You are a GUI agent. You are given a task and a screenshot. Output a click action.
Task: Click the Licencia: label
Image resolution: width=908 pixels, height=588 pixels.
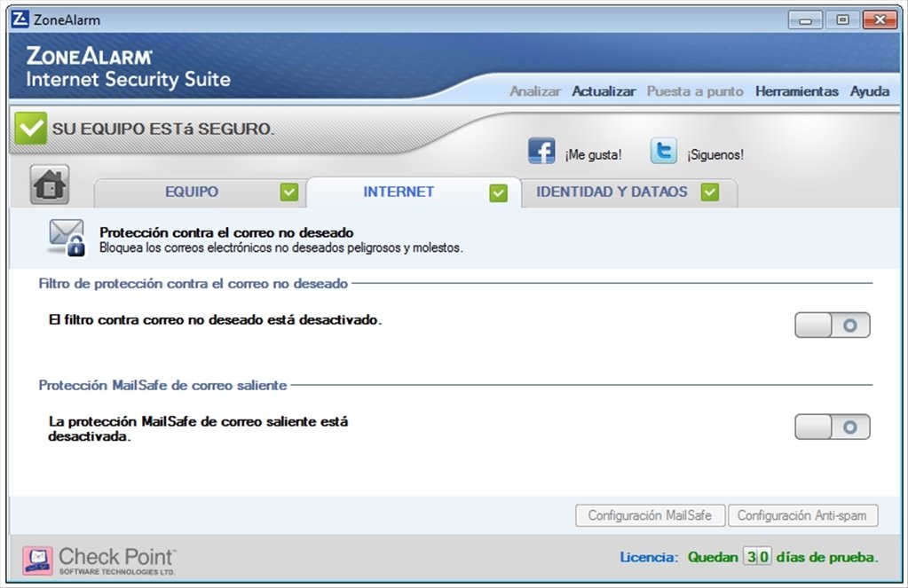click(x=649, y=557)
